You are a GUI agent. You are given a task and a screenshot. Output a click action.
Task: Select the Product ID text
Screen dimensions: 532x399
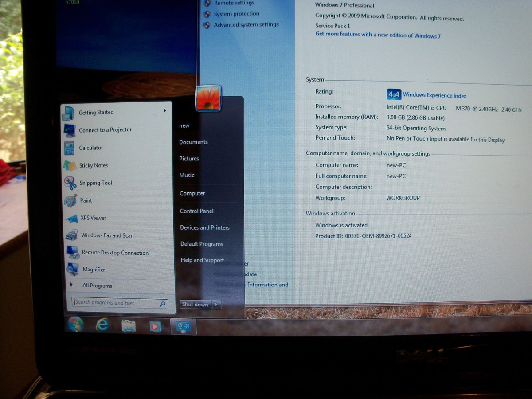[x=364, y=236]
